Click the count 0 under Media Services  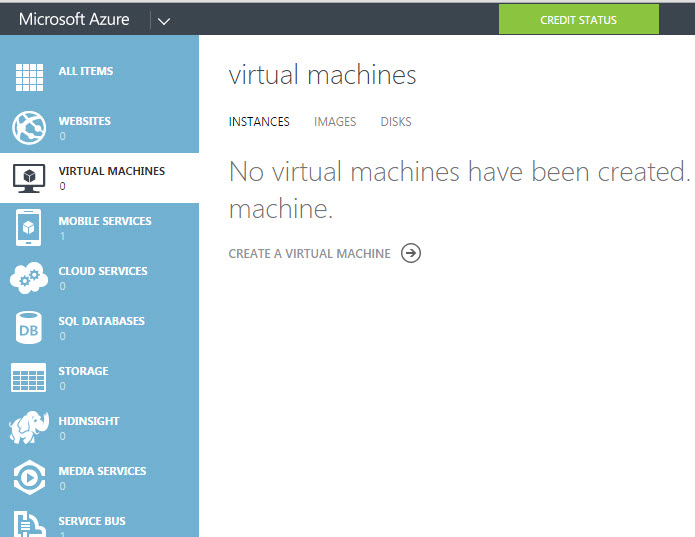pos(62,486)
